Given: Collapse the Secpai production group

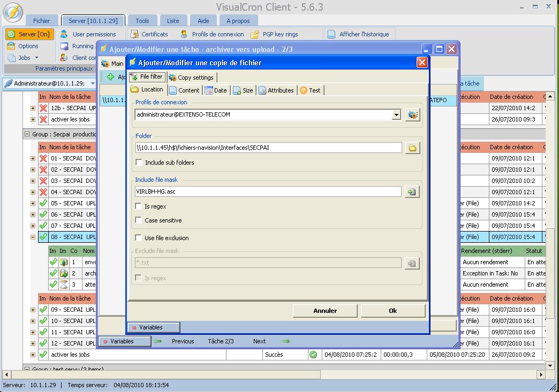Looking at the screenshot, I should tap(27, 135).
